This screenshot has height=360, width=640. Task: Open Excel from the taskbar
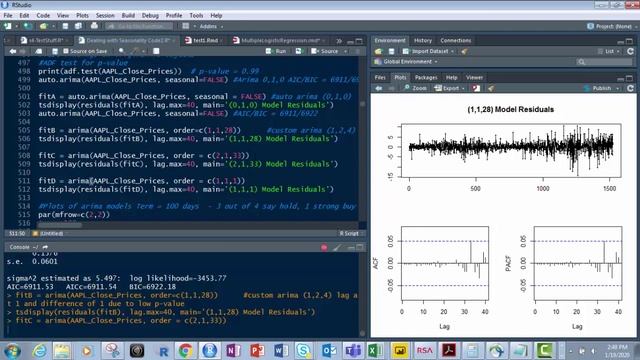pyautogui.click(x=375, y=351)
